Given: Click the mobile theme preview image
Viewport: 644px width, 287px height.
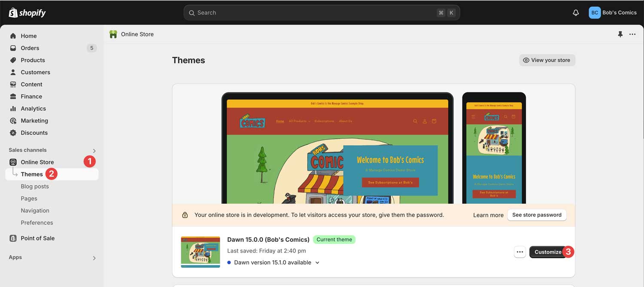Looking at the screenshot, I should point(494,148).
